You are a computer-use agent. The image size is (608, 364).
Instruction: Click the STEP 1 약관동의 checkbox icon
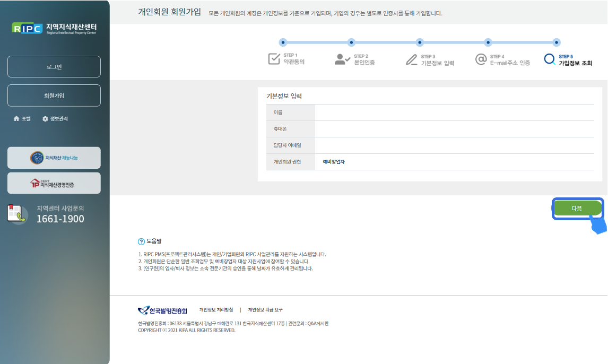click(x=274, y=59)
